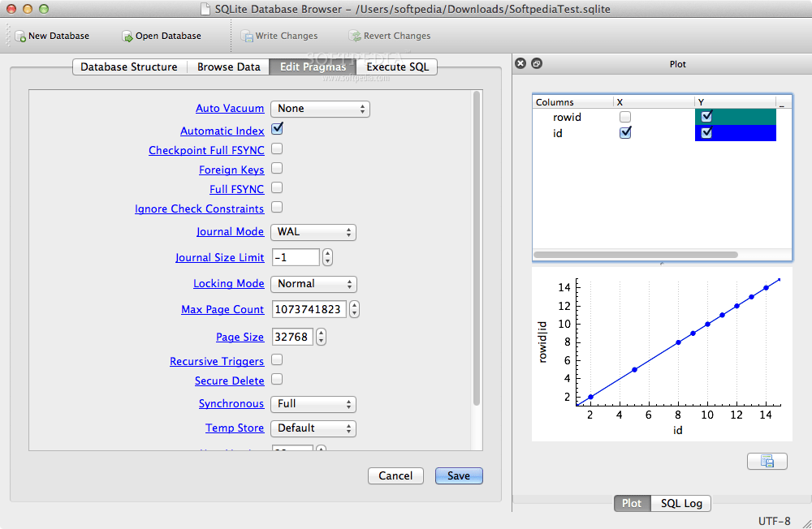Screen dimensions: 812x529
Task: Open the Journal Mode dropdown
Action: (x=313, y=232)
